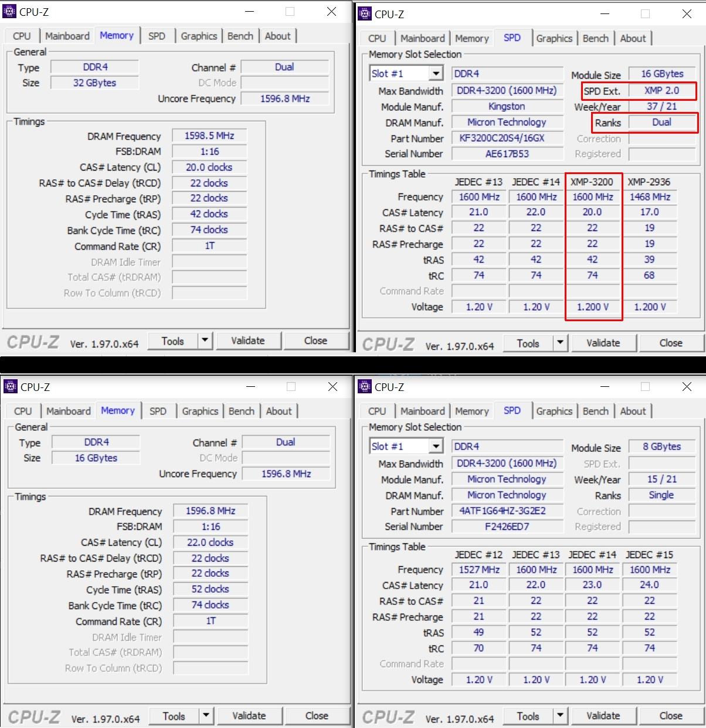The image size is (706, 728).
Task: Select the About tab in the Kingston SPD window
Action: click(633, 38)
